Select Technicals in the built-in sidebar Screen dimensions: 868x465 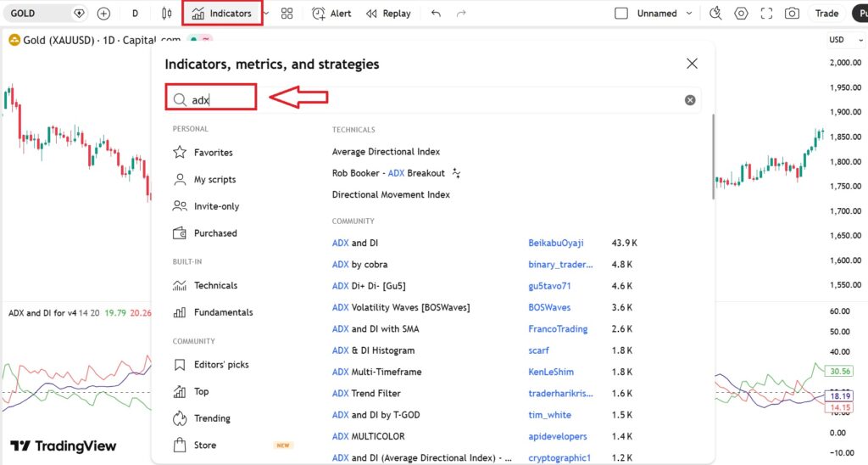click(215, 286)
